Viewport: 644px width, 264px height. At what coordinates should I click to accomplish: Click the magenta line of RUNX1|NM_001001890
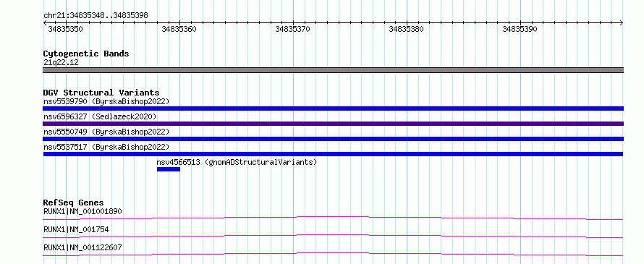(x=333, y=218)
